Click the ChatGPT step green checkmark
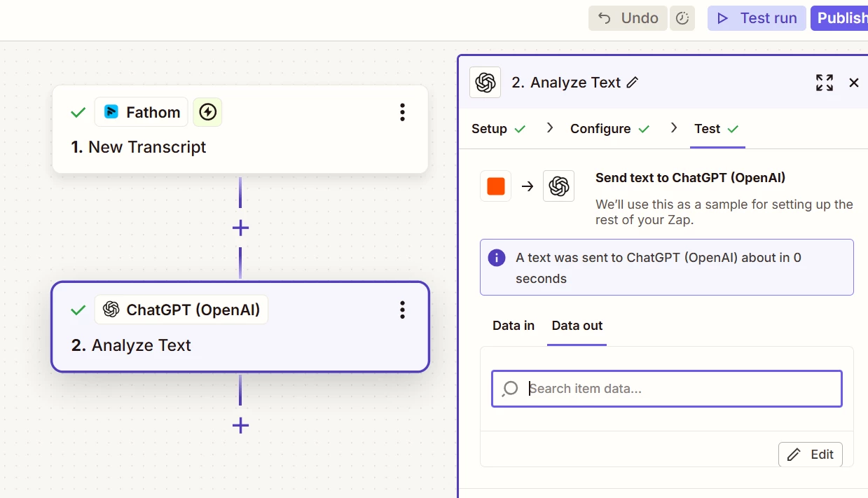The width and height of the screenshot is (868, 498). tap(78, 310)
